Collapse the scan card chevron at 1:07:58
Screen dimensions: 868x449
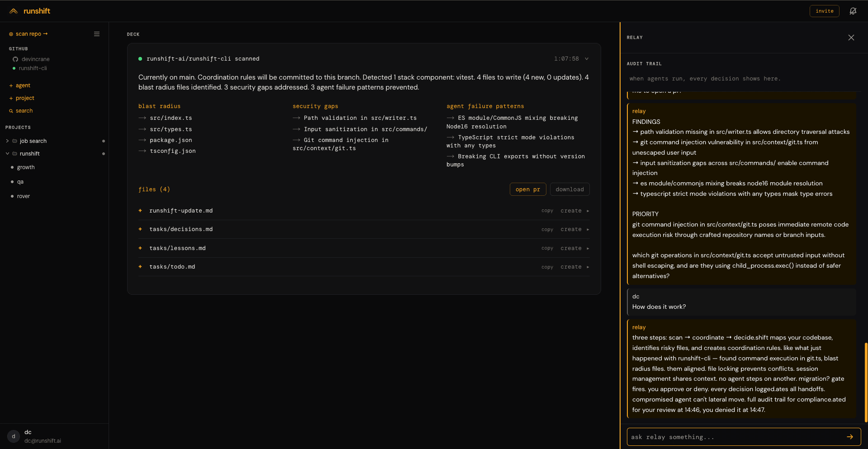pos(587,59)
